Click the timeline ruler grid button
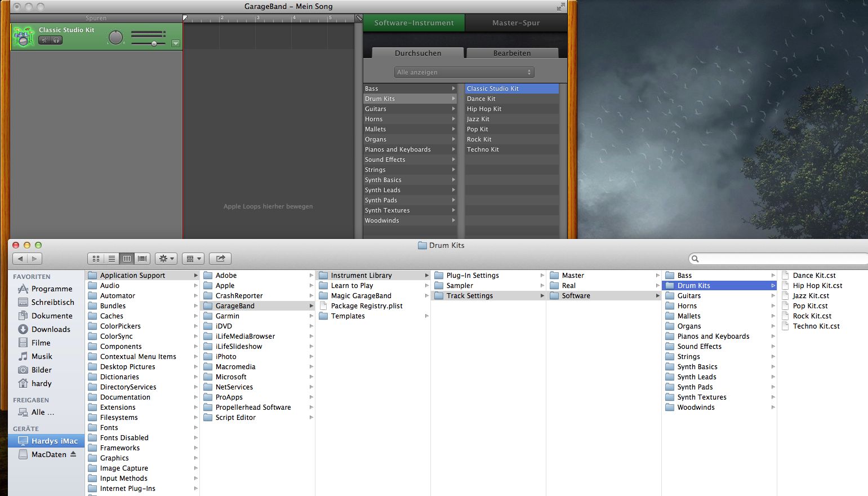The height and width of the screenshot is (496, 868). point(358,18)
